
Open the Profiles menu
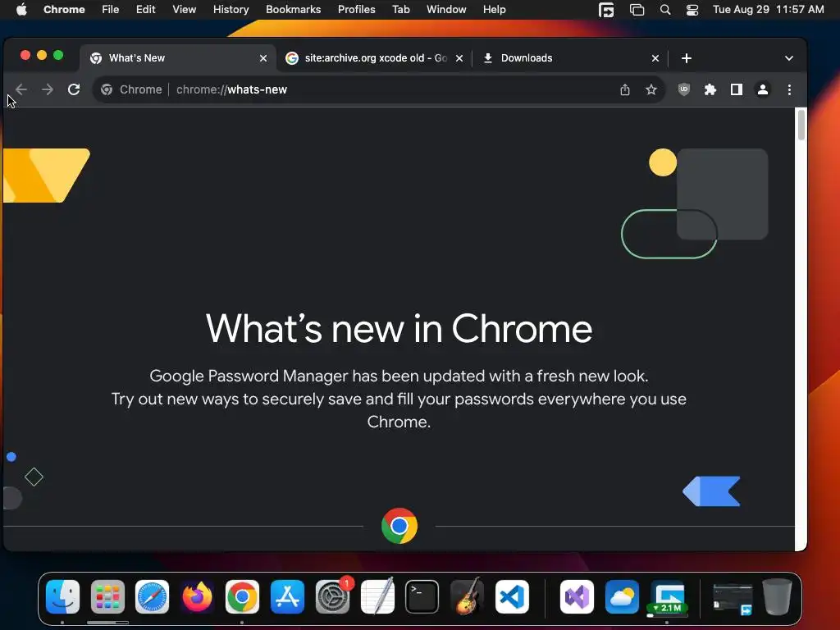(x=356, y=9)
